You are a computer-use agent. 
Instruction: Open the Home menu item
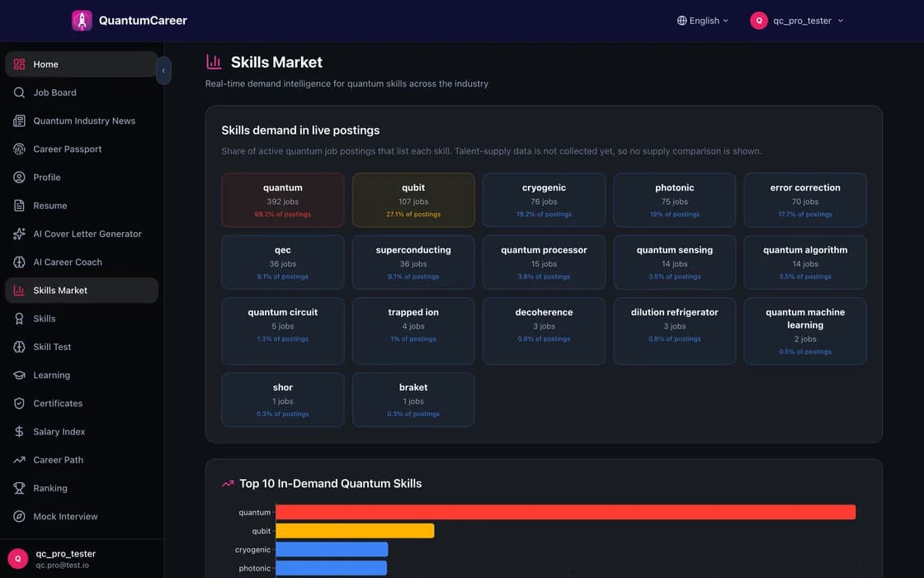point(82,64)
